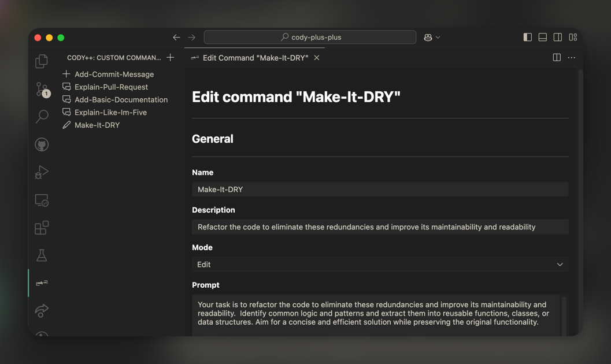The width and height of the screenshot is (611, 364).
Task: Click the navigate back arrow
Action: [x=176, y=37]
